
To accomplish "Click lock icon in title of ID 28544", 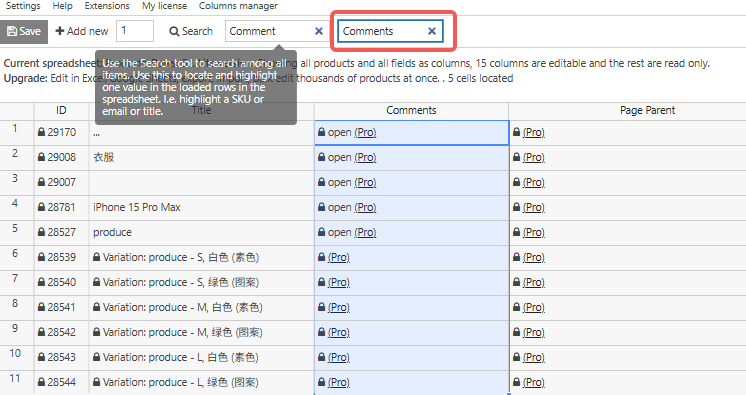I will tap(97, 382).
